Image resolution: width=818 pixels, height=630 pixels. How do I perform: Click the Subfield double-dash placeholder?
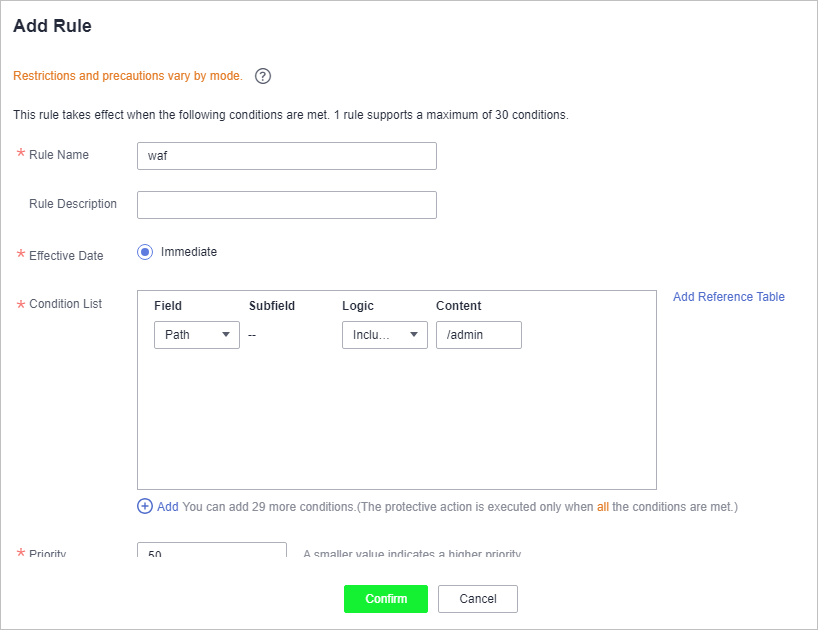click(252, 335)
